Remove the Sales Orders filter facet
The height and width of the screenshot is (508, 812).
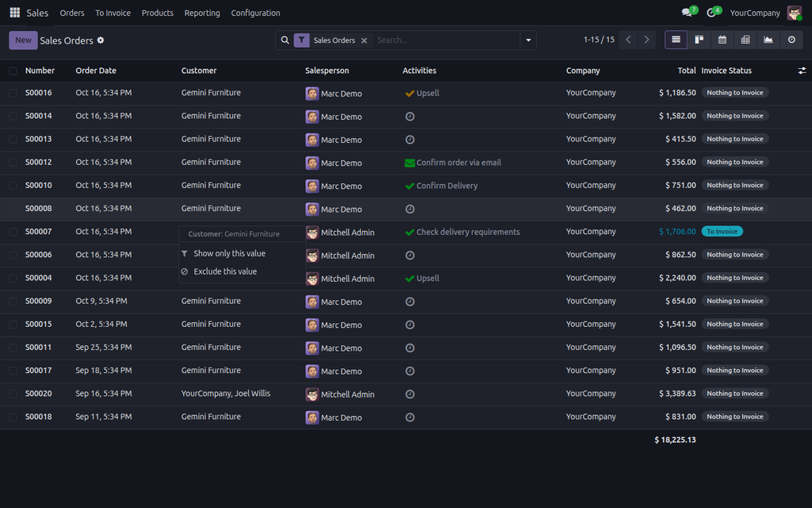[x=364, y=40]
